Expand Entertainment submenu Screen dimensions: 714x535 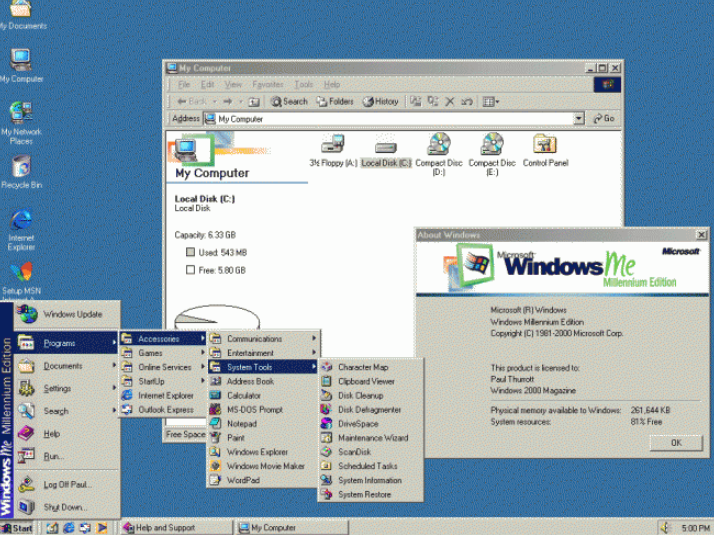point(263,353)
